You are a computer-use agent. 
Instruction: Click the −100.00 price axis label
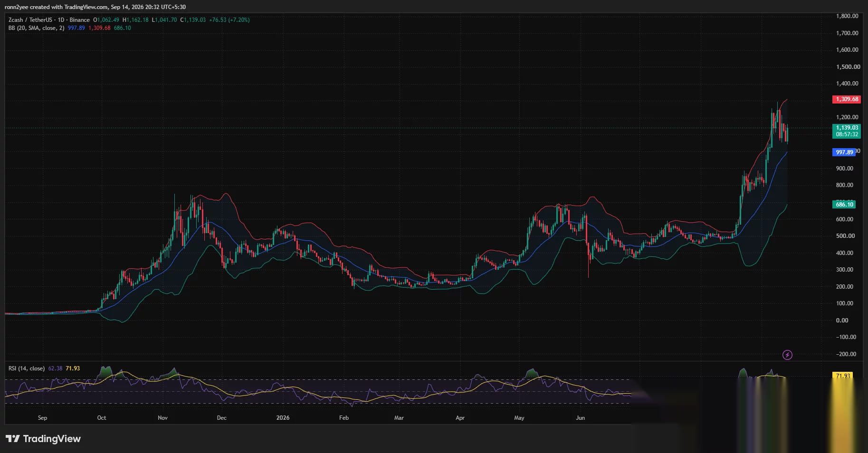coord(846,337)
